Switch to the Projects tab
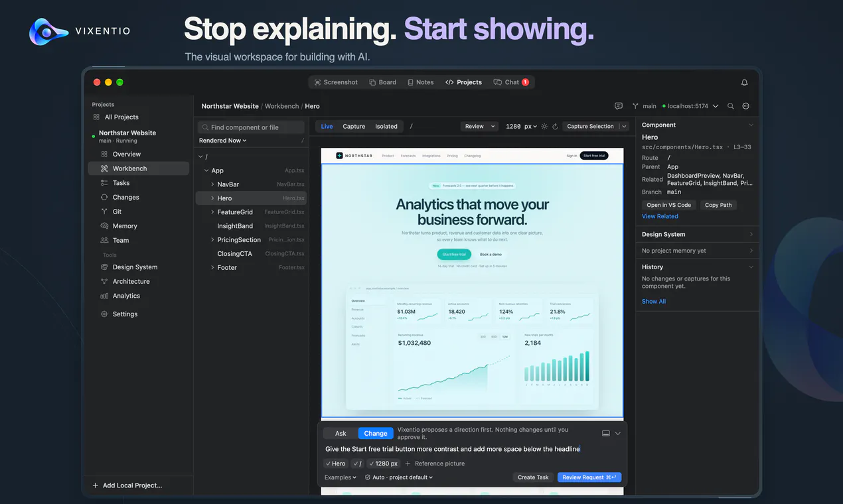Viewport: 843px width, 504px height. tap(464, 82)
